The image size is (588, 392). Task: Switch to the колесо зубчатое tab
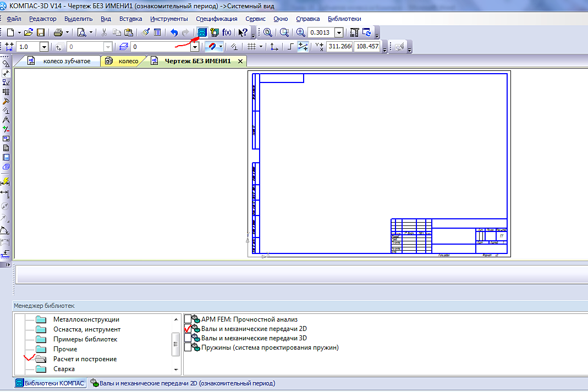point(66,61)
